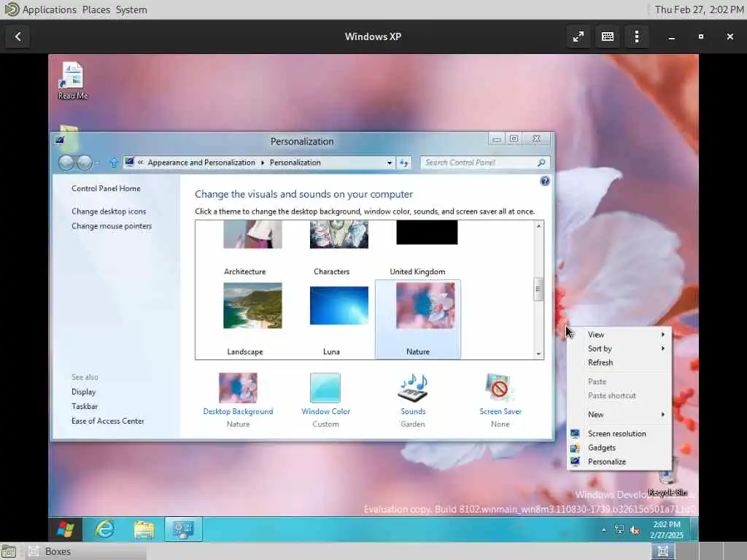Click the Personalization breadcrumb segment

coord(295,163)
